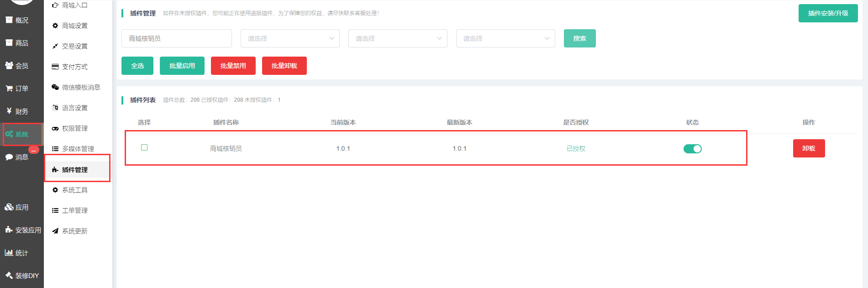Click the 系统 gears icon
The image size is (868, 288).
tap(9, 134)
